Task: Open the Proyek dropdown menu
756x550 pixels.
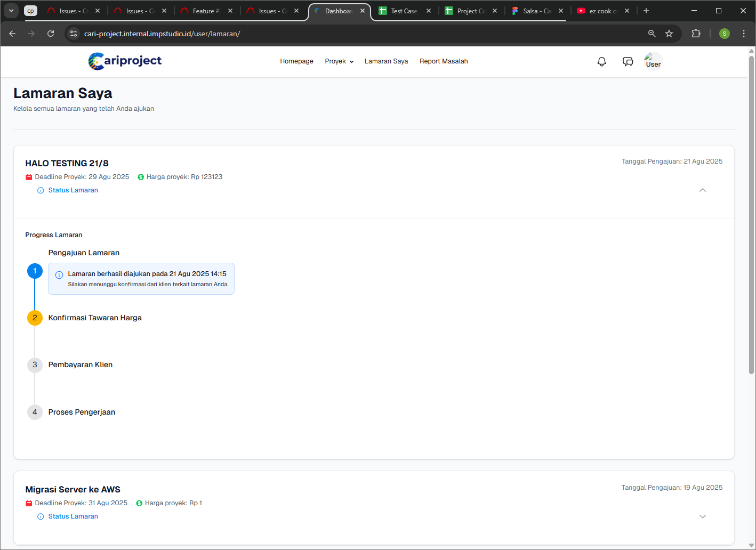Action: coord(339,61)
